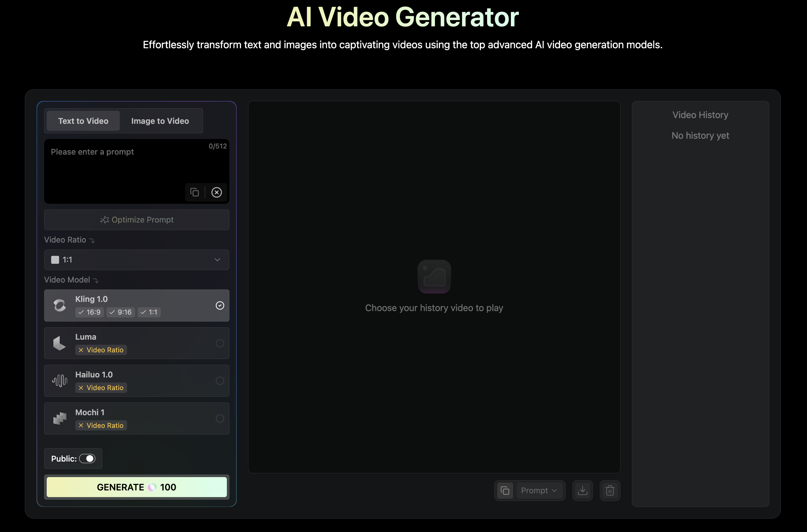Click the Mochi 1 cubes icon
Screen dimensions: 807x532
point(60,418)
